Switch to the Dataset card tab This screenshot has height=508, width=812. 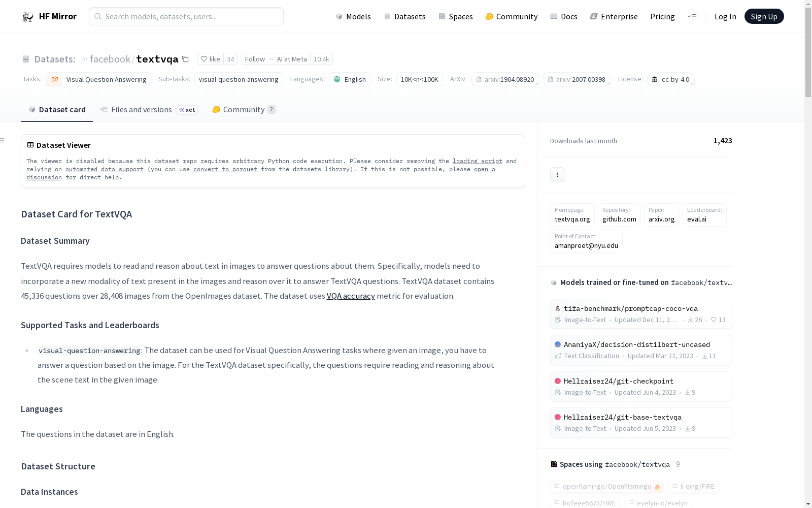coord(57,110)
